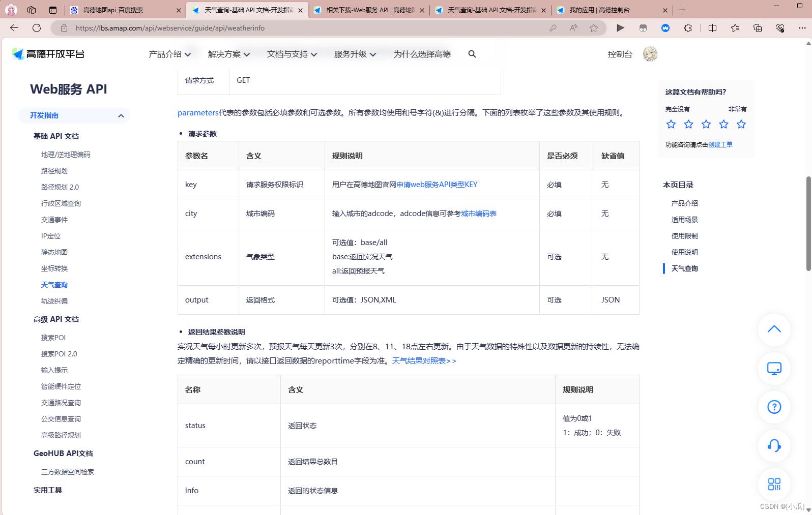Viewport: 812px width, 515px height.
Task: Click the page vertical scrollbar thumb
Action: (x=808, y=224)
